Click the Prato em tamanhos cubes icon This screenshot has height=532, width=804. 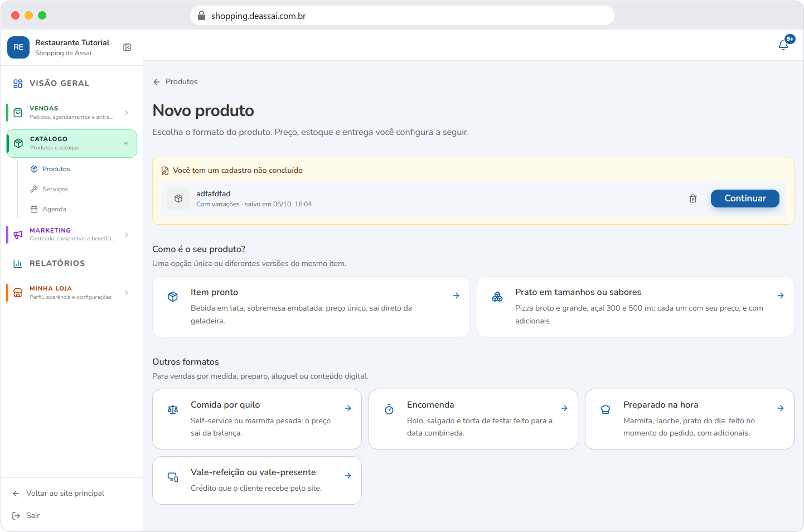(497, 297)
